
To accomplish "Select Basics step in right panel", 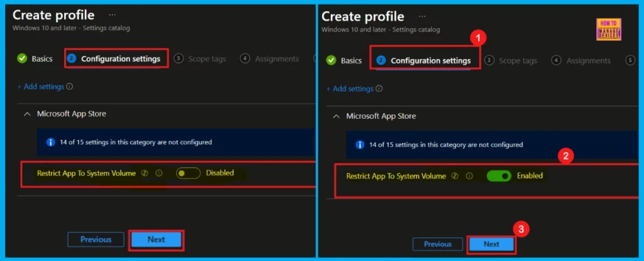I will (x=344, y=61).
